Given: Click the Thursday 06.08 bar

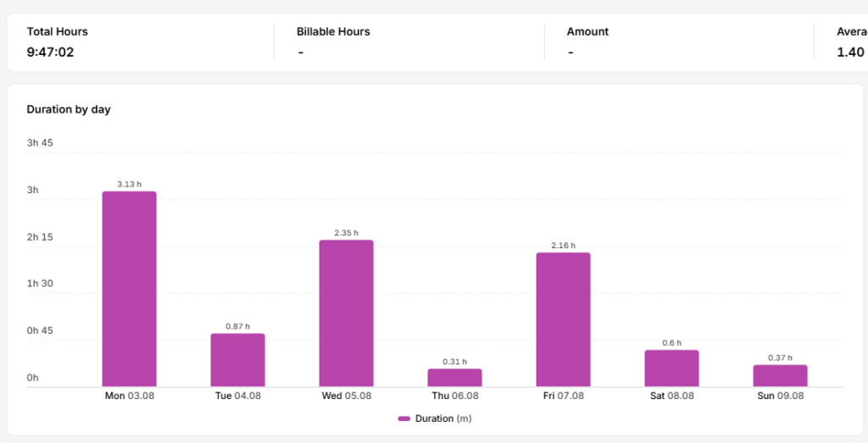Looking at the screenshot, I should point(454,378).
